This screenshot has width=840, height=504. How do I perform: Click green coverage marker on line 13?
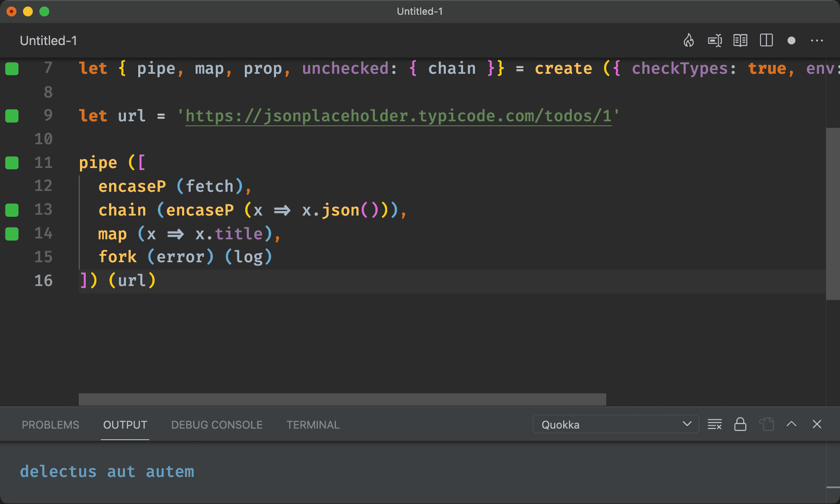(x=12, y=210)
